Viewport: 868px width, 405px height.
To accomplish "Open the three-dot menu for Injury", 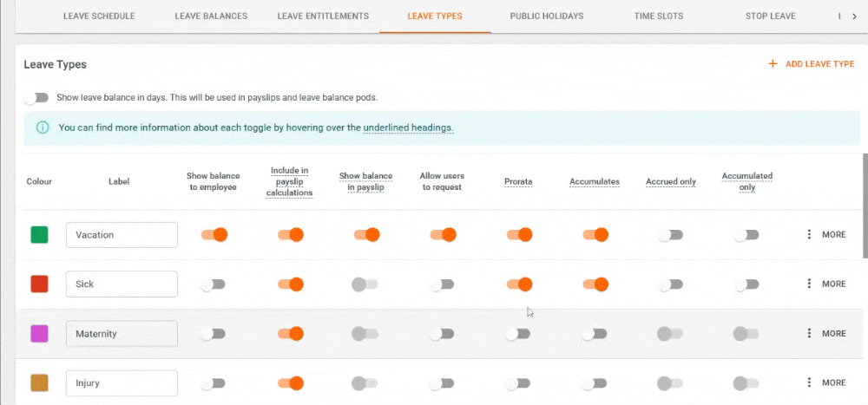I will 809,382.
